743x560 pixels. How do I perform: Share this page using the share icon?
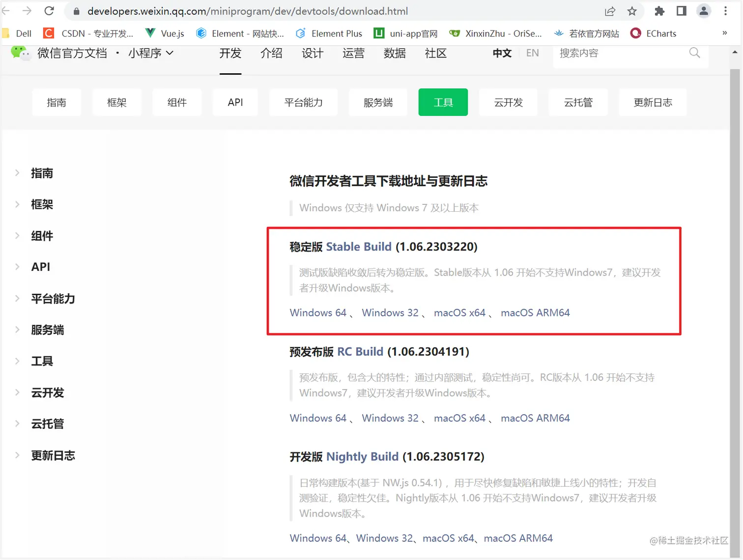pos(610,11)
